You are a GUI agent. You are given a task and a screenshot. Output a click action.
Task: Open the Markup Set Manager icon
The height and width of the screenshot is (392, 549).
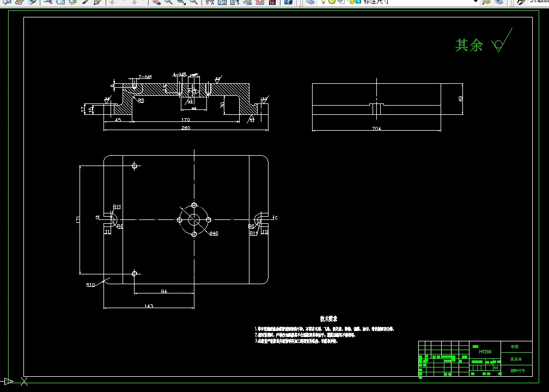point(259,2)
